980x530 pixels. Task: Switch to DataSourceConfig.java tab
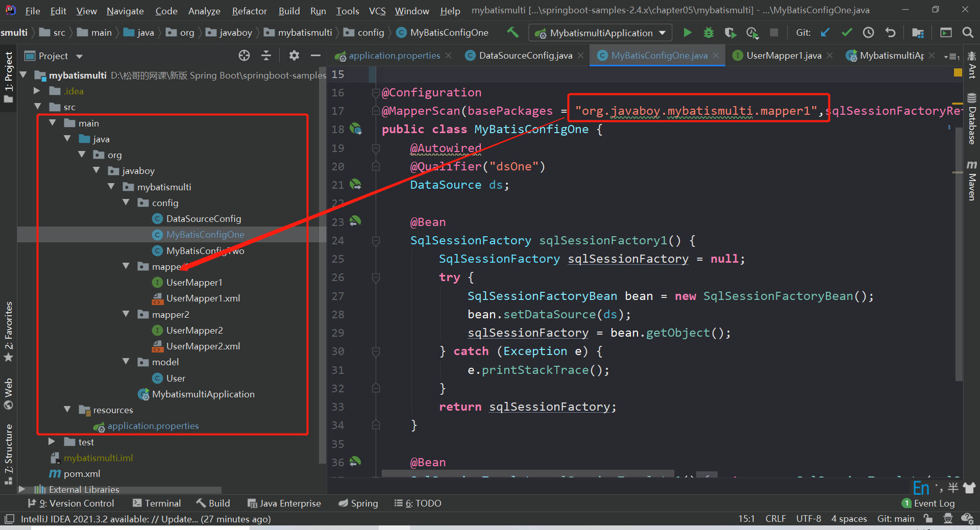525,56
